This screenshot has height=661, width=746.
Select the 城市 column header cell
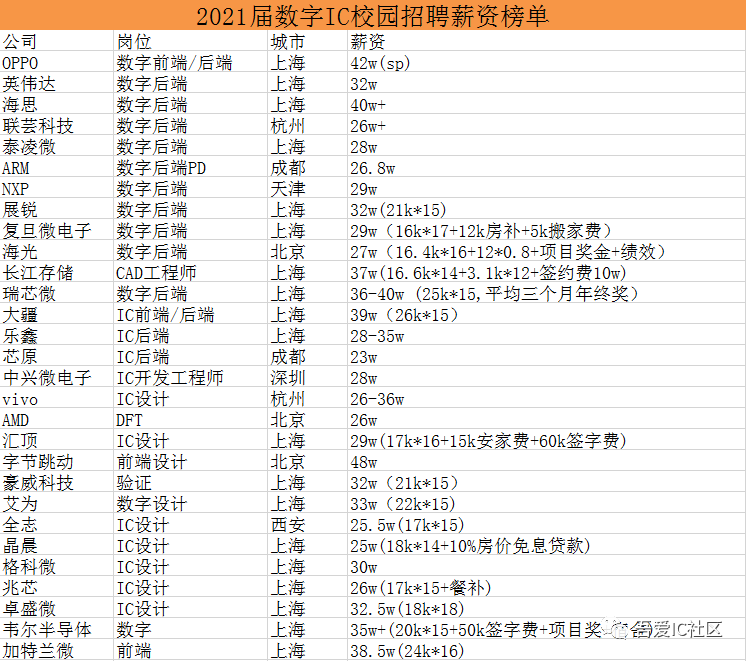307,41
